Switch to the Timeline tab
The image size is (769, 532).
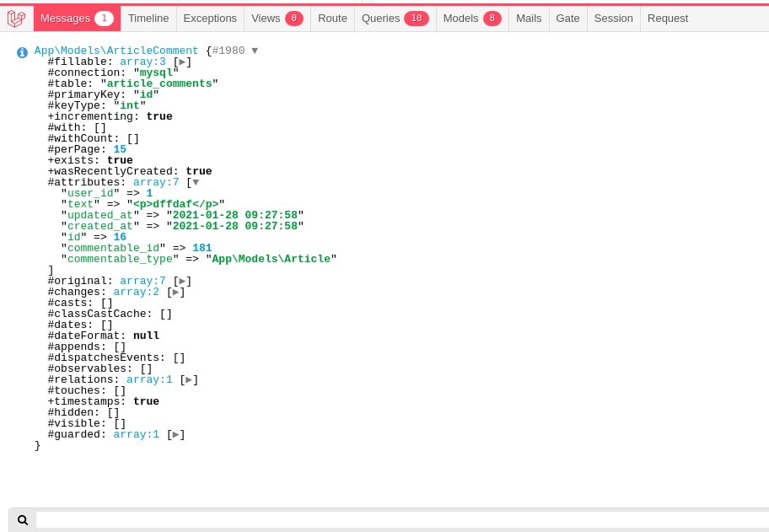coord(148,19)
